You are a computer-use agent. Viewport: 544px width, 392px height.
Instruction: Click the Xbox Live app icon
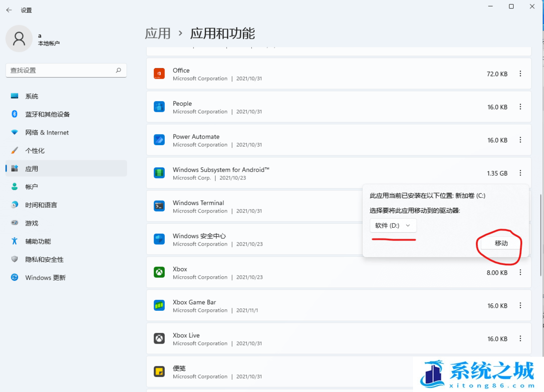tap(159, 338)
